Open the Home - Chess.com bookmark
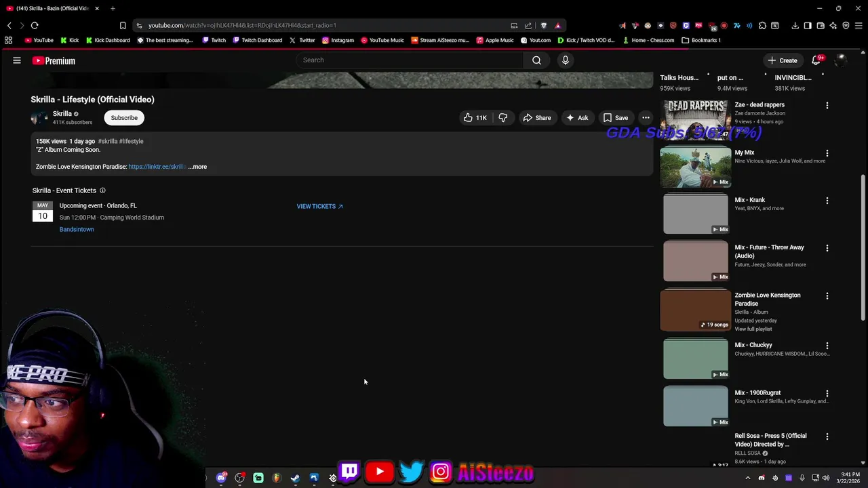This screenshot has height=488, width=868. [x=648, y=40]
